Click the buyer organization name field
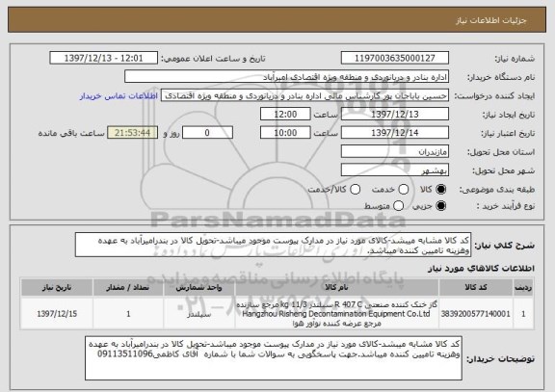 (287, 77)
